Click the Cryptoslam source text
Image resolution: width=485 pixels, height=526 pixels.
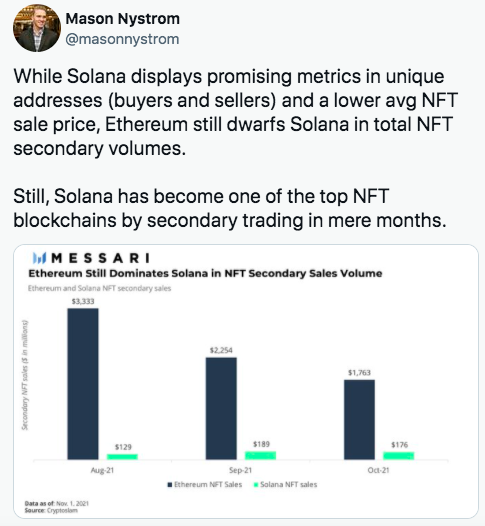pos(62,510)
